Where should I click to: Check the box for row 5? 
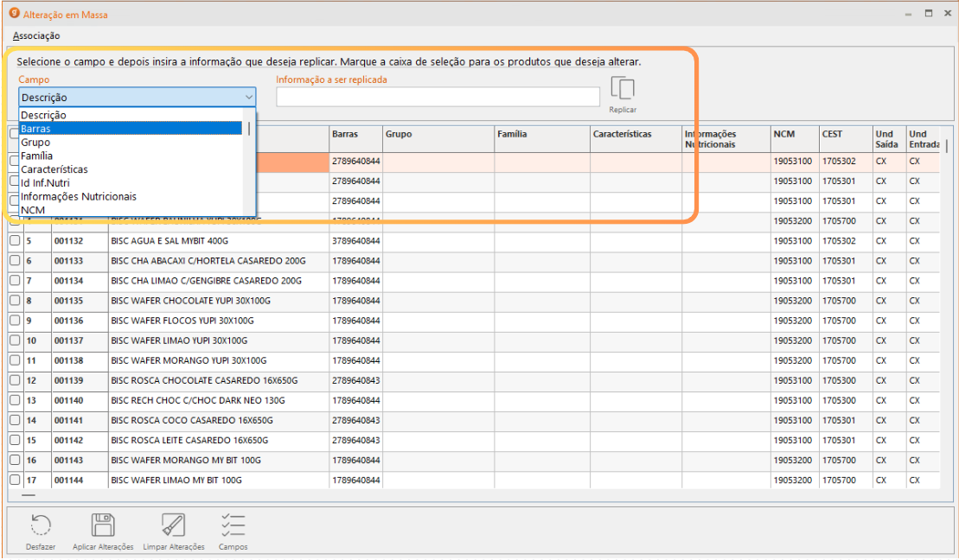15,241
